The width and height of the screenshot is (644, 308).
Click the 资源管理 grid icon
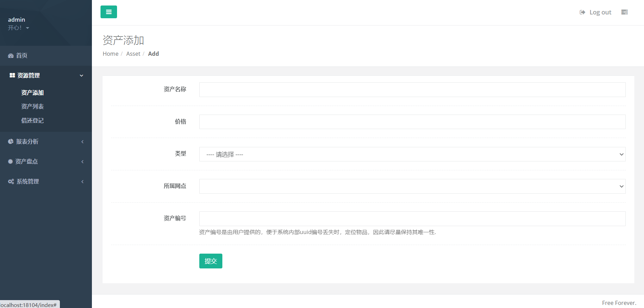tap(12, 75)
